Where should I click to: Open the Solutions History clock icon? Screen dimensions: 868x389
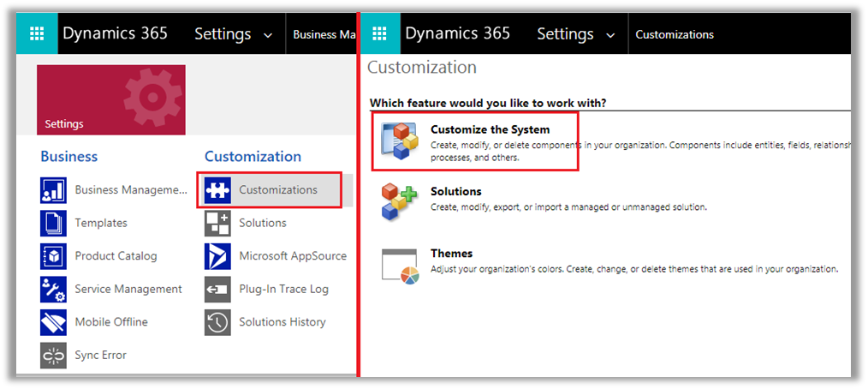click(x=217, y=322)
